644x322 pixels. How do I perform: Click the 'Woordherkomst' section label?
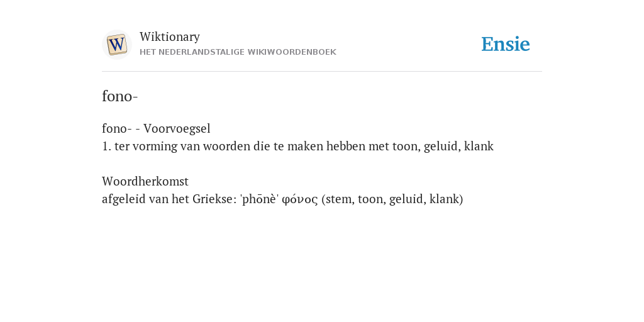(x=145, y=181)
